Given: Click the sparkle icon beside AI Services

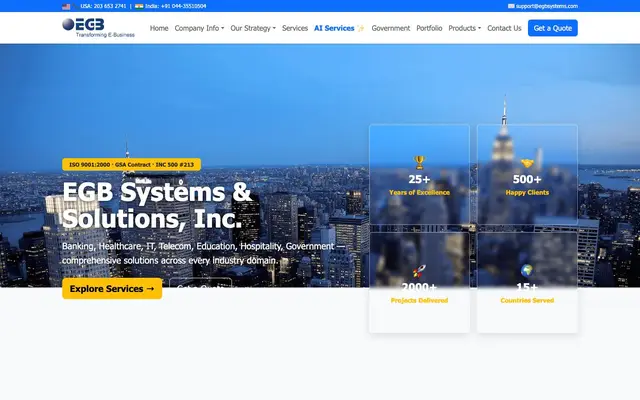Looking at the screenshot, I should [x=360, y=28].
